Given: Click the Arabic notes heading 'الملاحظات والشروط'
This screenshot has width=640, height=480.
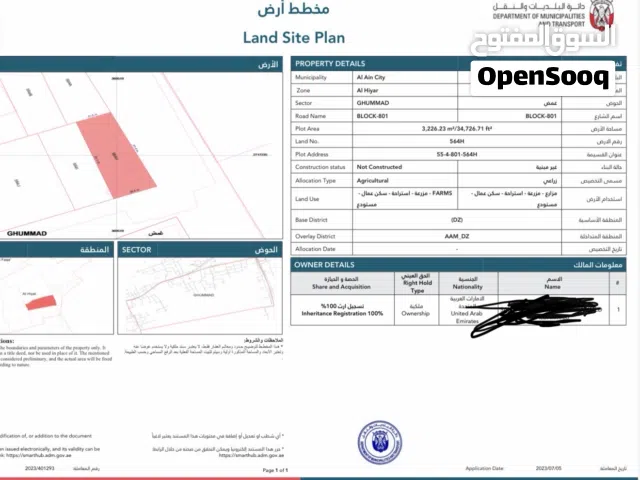Looking at the screenshot, I should point(263,340).
